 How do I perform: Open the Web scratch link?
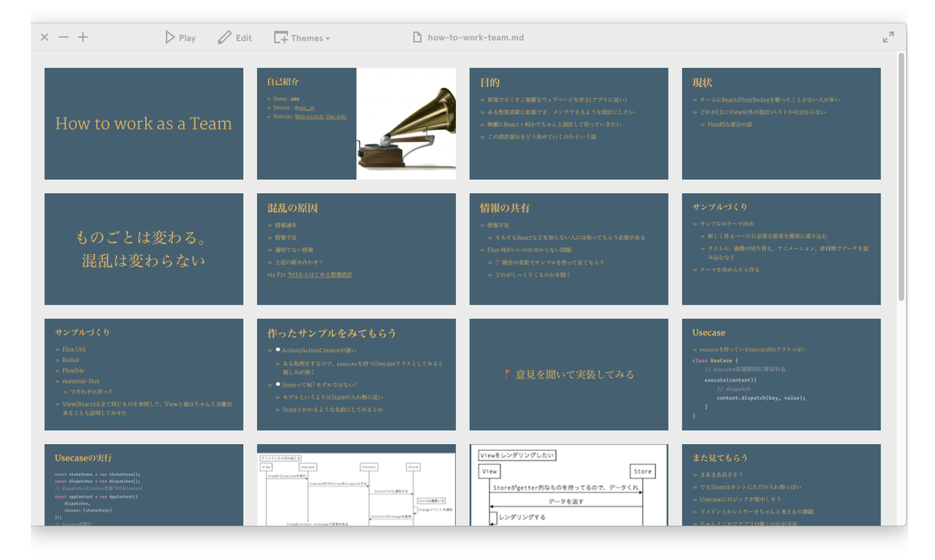pos(309,117)
